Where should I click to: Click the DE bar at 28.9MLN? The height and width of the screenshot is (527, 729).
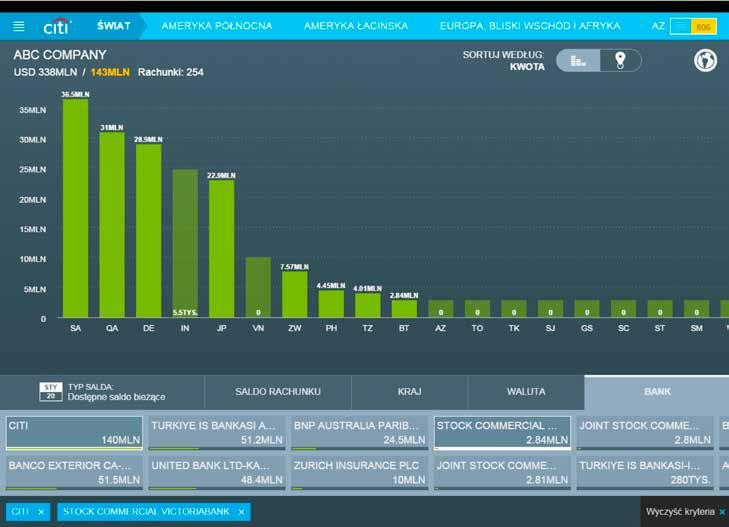pos(149,231)
